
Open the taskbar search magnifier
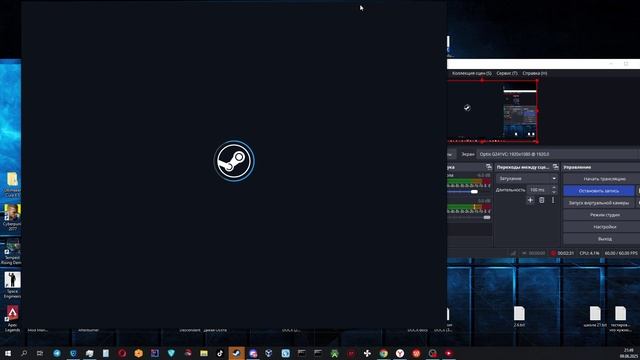(24, 353)
